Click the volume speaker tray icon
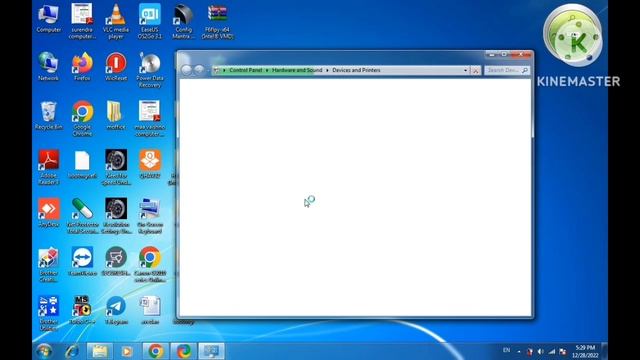Viewport: 640px width, 360px height. coord(540,351)
